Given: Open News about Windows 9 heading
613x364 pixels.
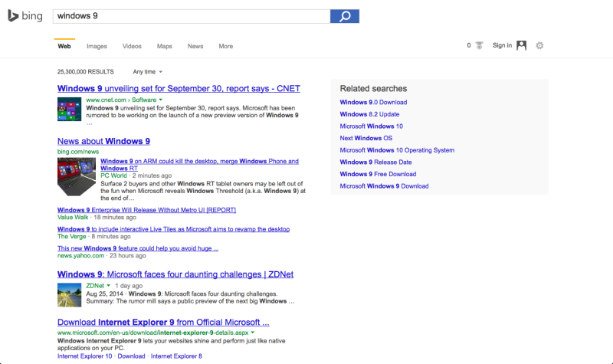Looking at the screenshot, I should [x=103, y=141].
